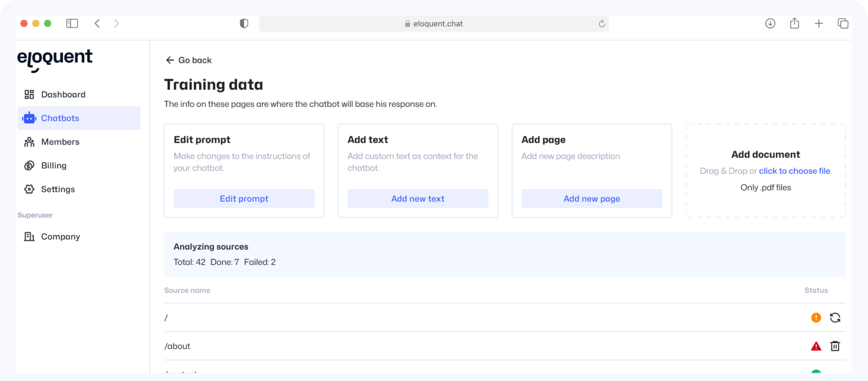Click red error triangle on /about row
The image size is (868, 381).
816,346
